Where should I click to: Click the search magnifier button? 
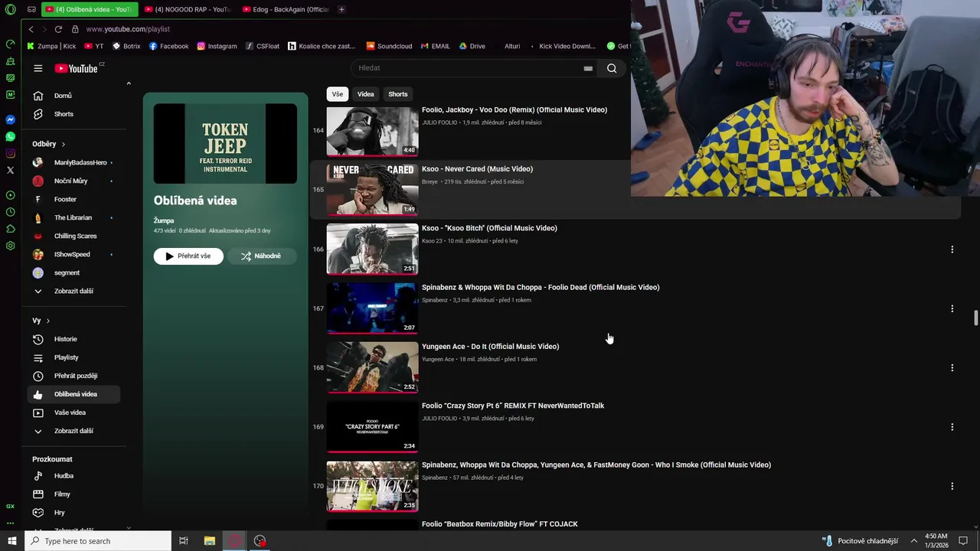tap(612, 68)
